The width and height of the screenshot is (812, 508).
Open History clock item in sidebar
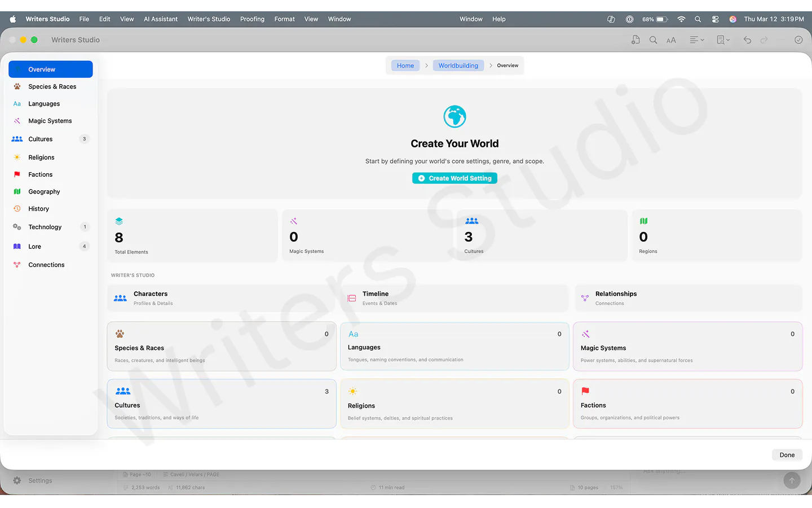tap(51, 209)
